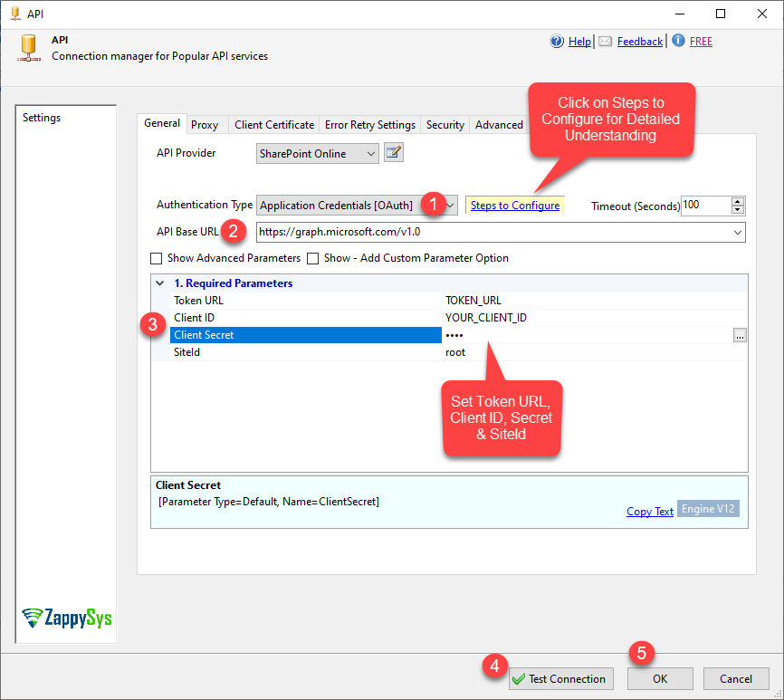
Task: Collapse the 1. Required Parameters section
Action: pos(160,283)
